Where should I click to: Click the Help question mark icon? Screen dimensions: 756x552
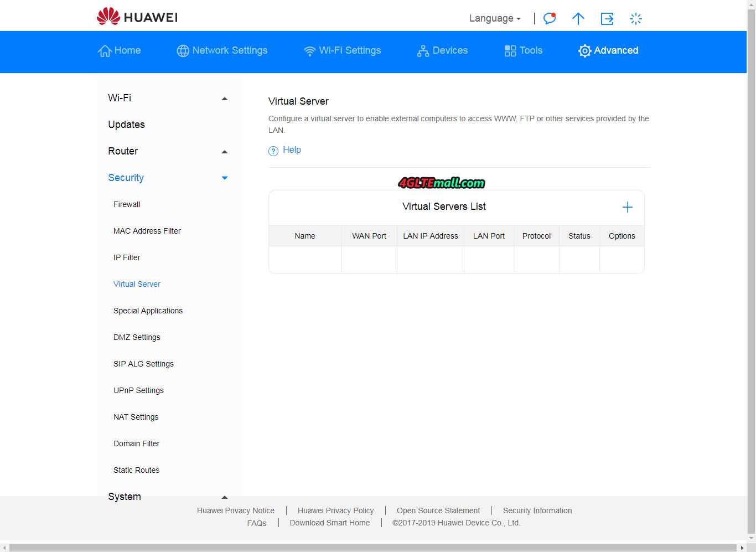coord(273,151)
